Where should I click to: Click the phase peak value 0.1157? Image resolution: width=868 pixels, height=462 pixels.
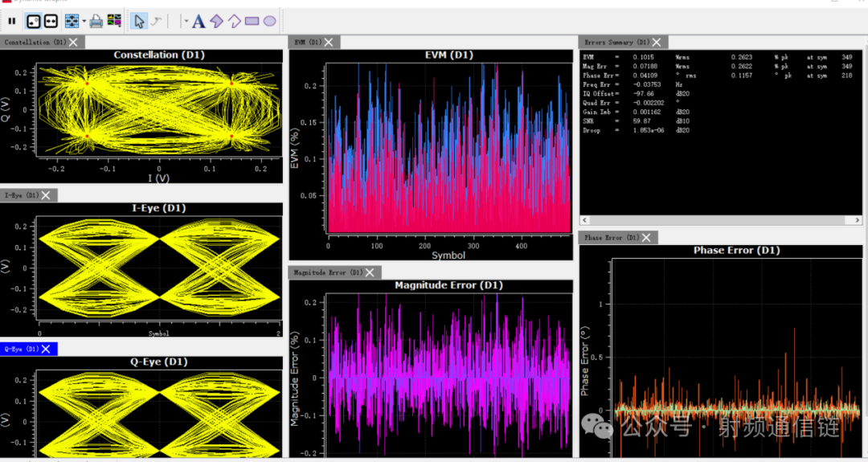[x=741, y=76]
